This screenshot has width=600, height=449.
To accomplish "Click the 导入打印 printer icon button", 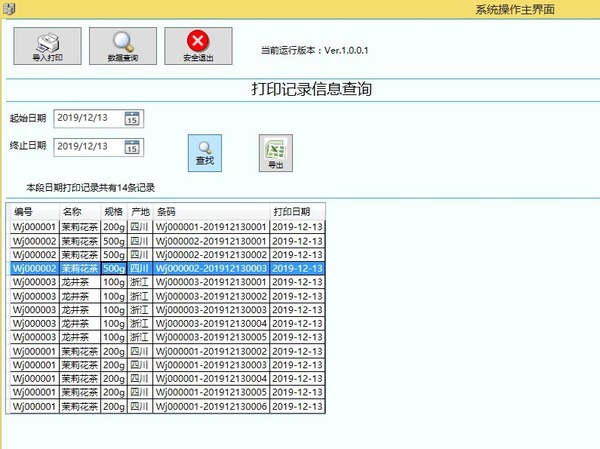I will (x=47, y=46).
